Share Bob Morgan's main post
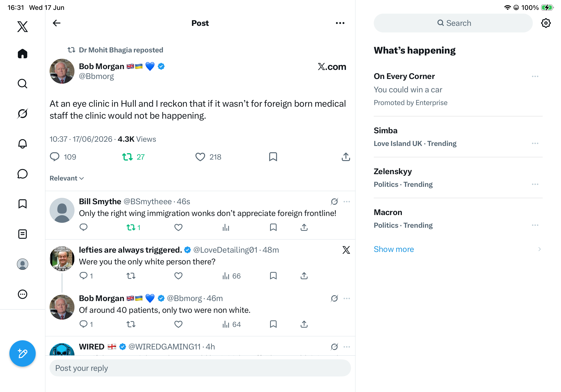Image resolution: width=561 pixels, height=392 pixels. 346,157
